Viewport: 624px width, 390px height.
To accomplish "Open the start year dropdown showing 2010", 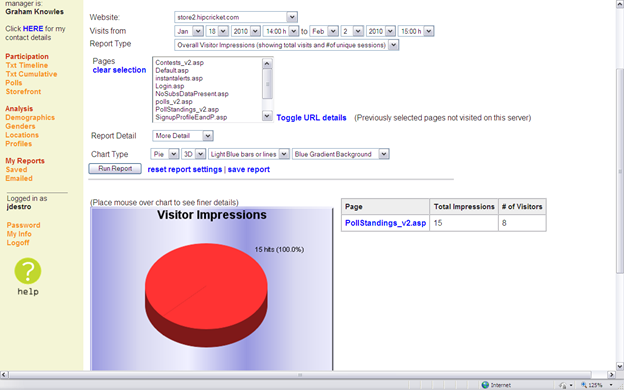I will pyautogui.click(x=246, y=31).
